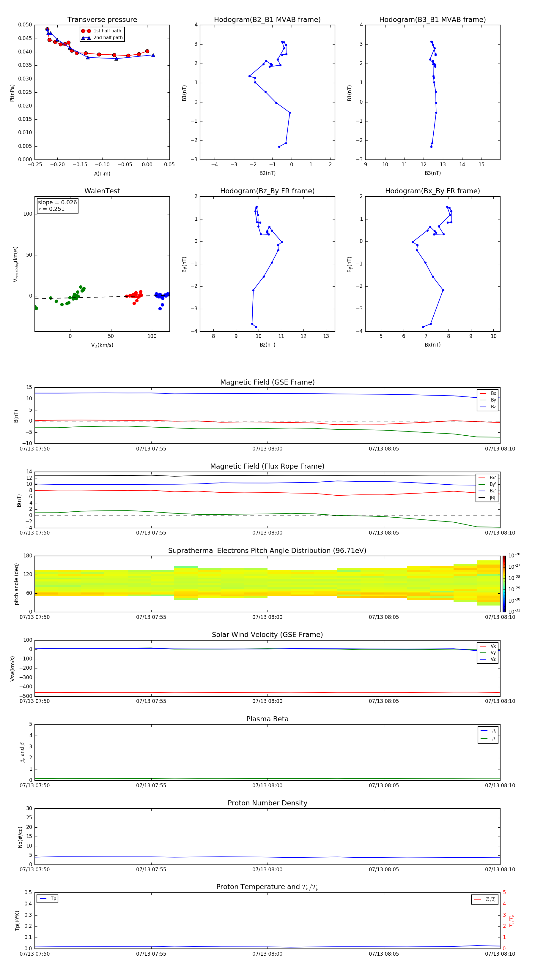Click the |B| legend entry in Flux Rope plot

coord(487,498)
